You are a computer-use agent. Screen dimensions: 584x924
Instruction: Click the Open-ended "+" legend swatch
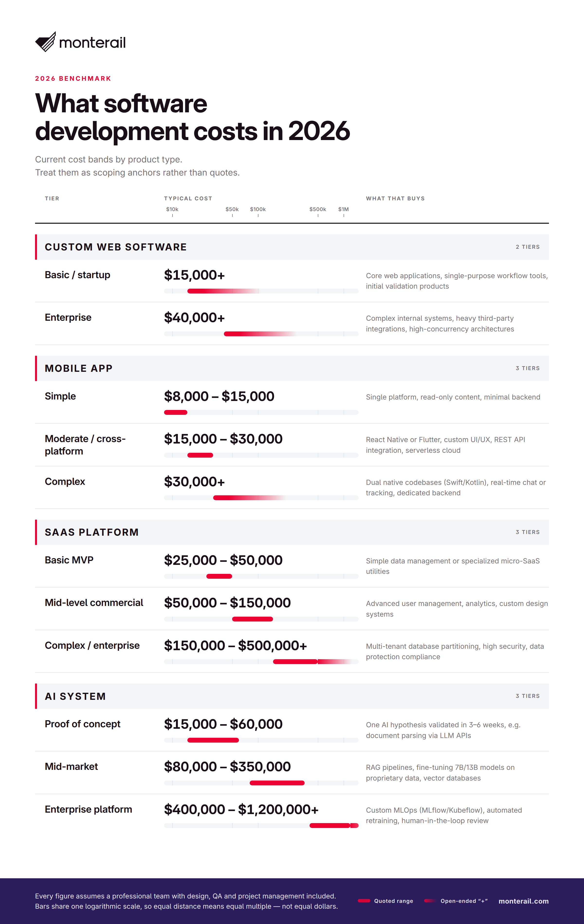tap(430, 901)
